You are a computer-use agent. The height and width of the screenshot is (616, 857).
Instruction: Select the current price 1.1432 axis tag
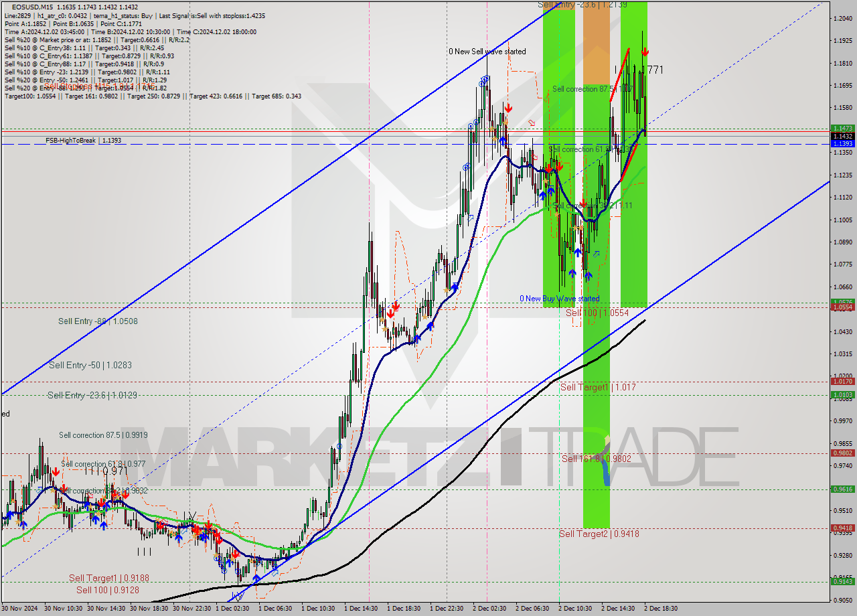tap(842, 136)
